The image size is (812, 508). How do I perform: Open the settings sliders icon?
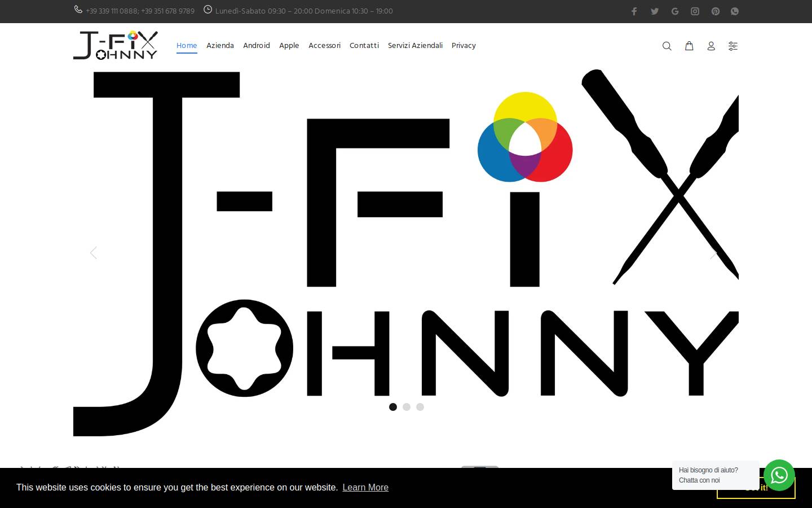733,46
